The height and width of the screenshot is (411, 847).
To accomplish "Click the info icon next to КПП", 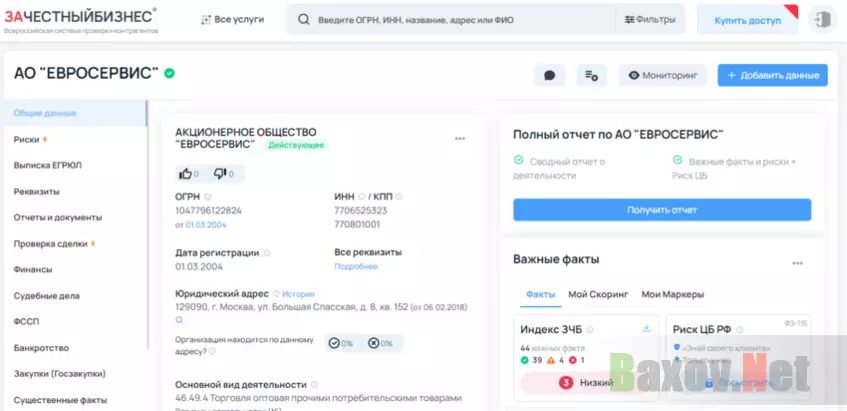I will (x=399, y=197).
